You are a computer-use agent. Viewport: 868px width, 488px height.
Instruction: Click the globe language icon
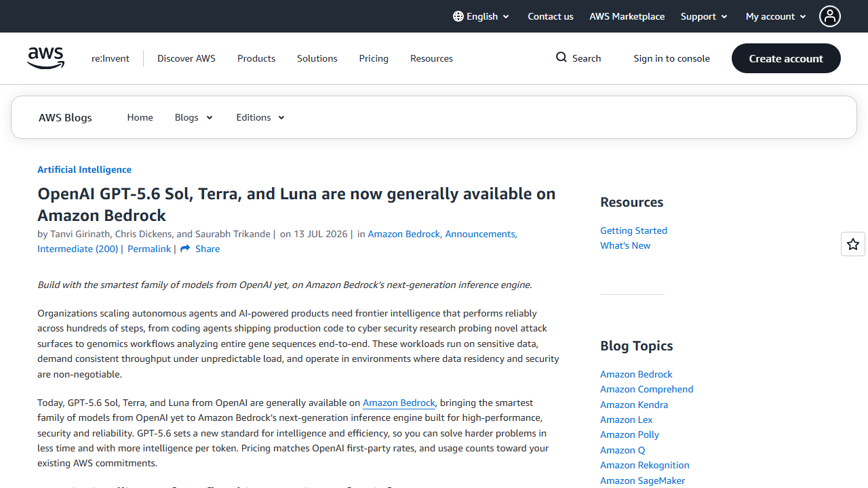click(x=458, y=16)
